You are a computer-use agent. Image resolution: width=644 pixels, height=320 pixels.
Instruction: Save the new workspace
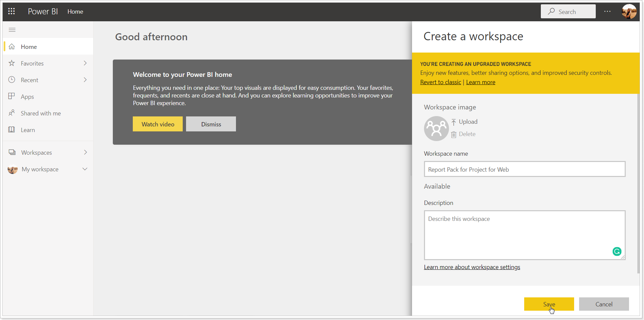tap(549, 304)
